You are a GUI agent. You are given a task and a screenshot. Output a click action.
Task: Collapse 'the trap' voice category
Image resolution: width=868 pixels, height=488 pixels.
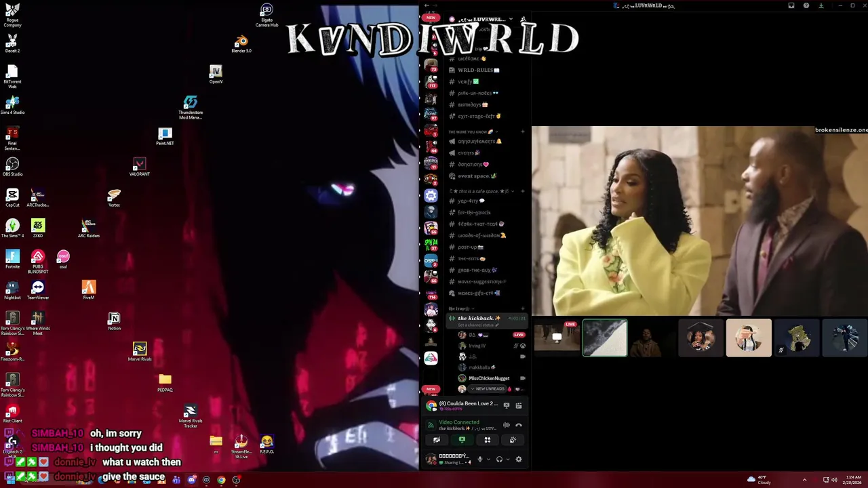461,308
